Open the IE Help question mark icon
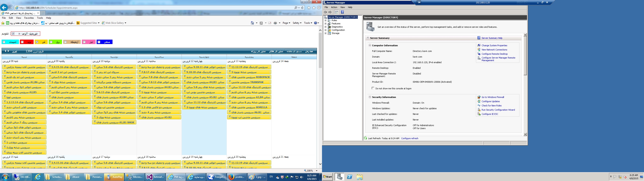 (316, 23)
